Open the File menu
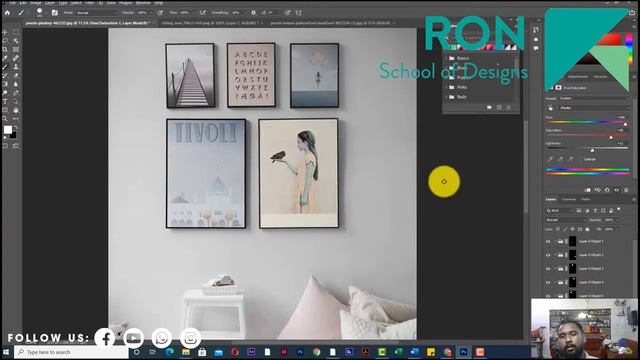The height and width of the screenshot is (360, 640). [13, 3]
